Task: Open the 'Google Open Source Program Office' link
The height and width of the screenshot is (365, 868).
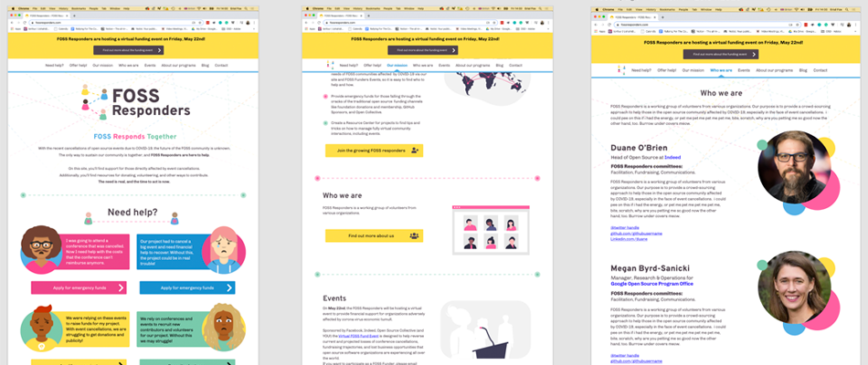Action: [x=651, y=284]
